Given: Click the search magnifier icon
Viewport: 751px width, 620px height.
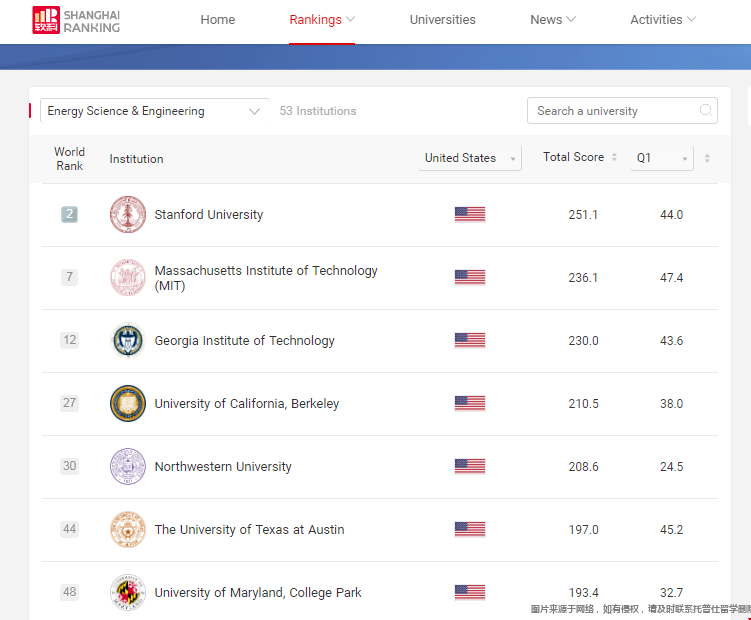Looking at the screenshot, I should click(x=705, y=110).
